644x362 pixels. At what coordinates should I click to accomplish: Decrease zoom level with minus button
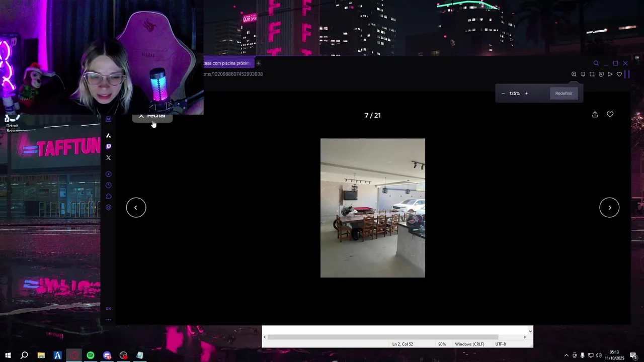503,94
